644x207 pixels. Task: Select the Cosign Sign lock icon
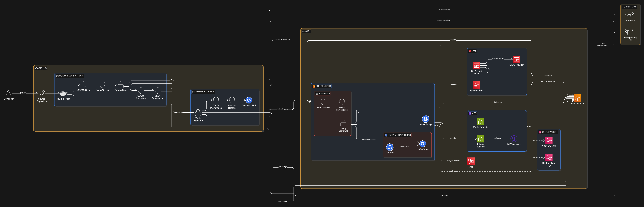coord(120,85)
